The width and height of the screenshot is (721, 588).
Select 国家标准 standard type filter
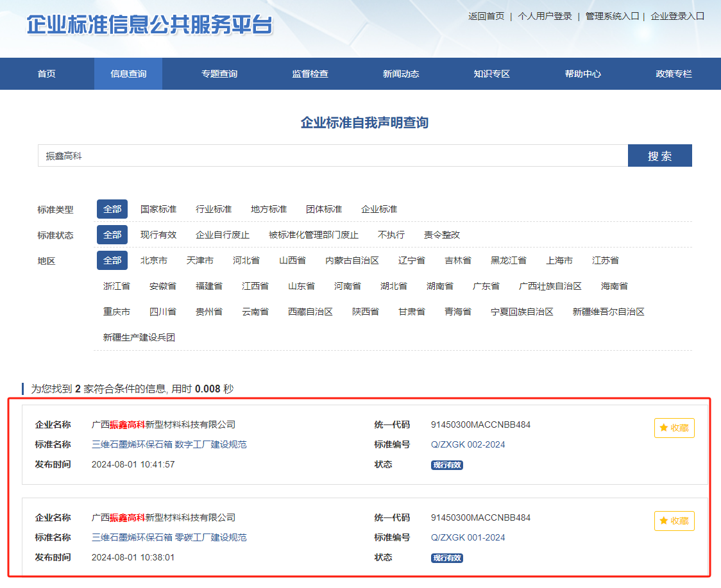(x=158, y=209)
